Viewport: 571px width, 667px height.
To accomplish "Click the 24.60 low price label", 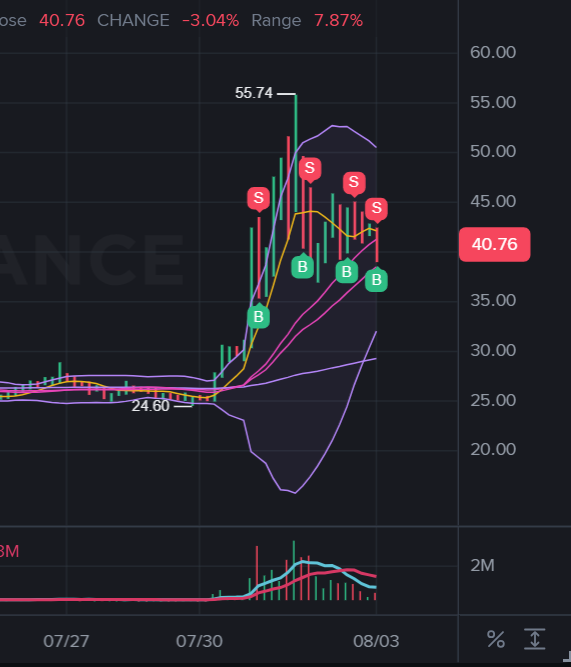I will pyautogui.click(x=151, y=406).
